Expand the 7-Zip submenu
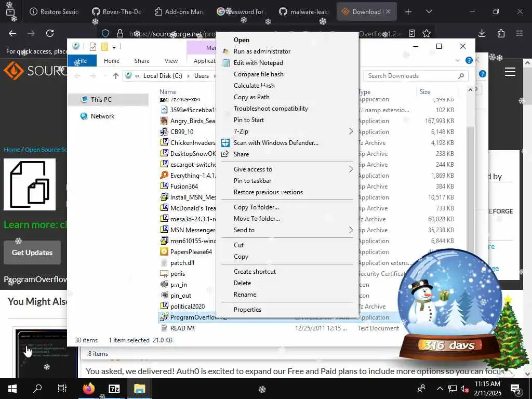 [287, 131]
